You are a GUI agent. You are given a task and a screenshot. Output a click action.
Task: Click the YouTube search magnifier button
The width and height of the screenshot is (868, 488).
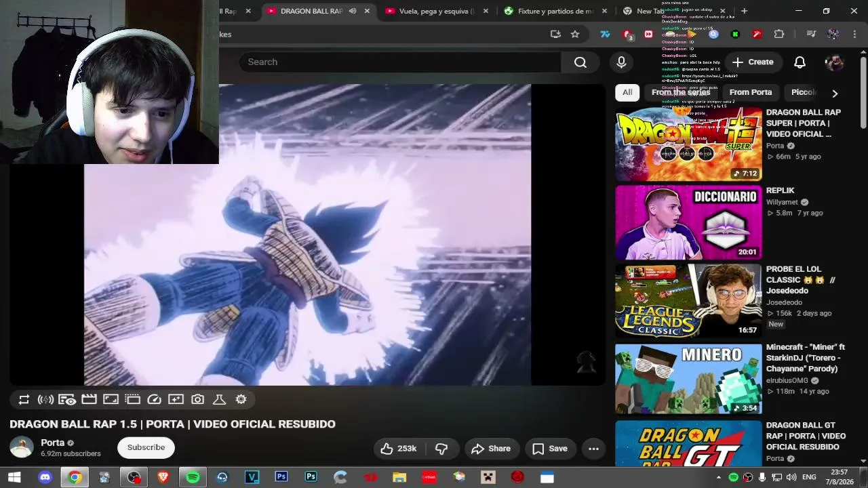tap(580, 62)
